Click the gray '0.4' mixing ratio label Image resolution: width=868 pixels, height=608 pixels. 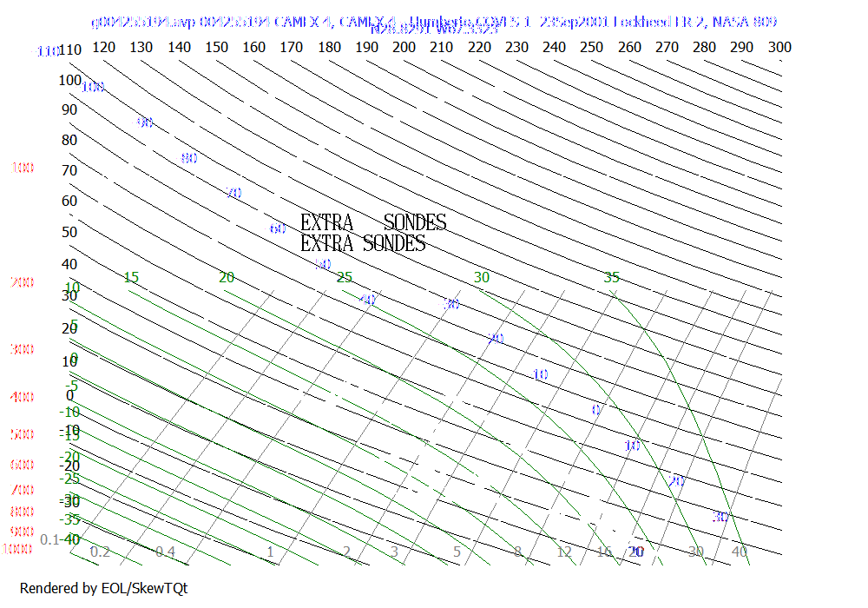point(166,552)
